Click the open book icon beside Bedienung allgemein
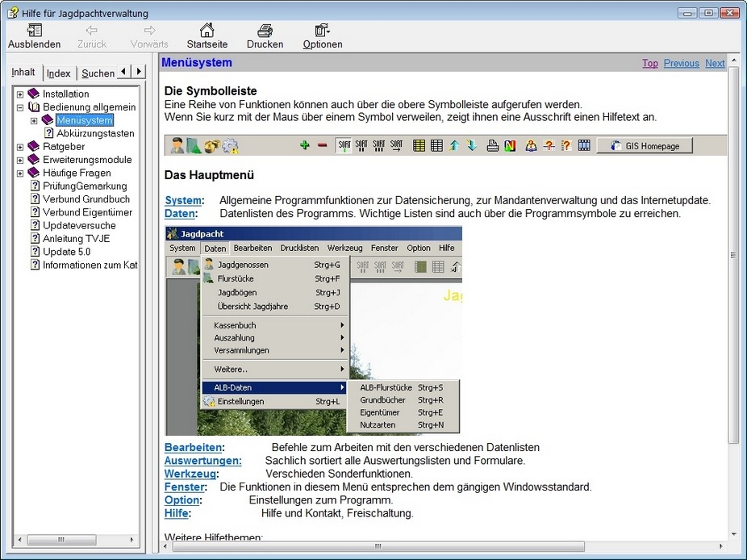This screenshot has height=560, width=747. click(x=33, y=107)
